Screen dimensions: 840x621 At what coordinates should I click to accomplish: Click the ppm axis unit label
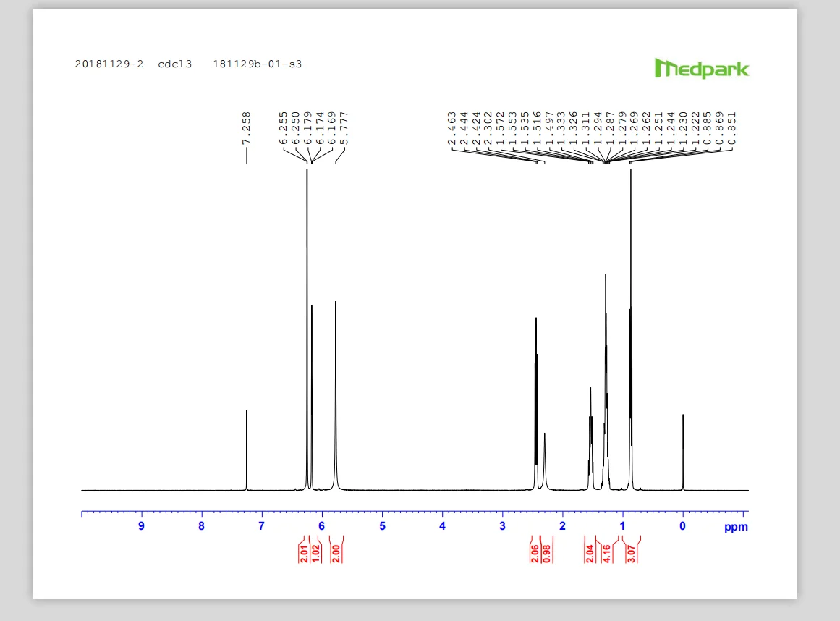pos(736,527)
